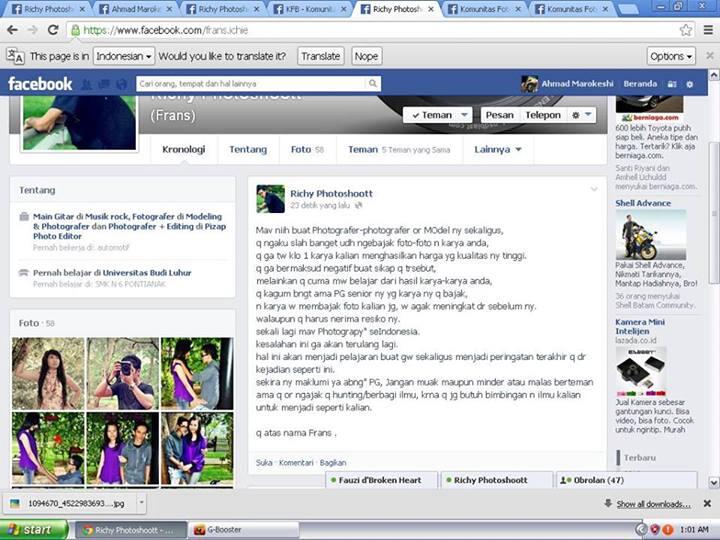The image size is (720, 540).
Task: Open the friend requests icon
Action: point(86,84)
